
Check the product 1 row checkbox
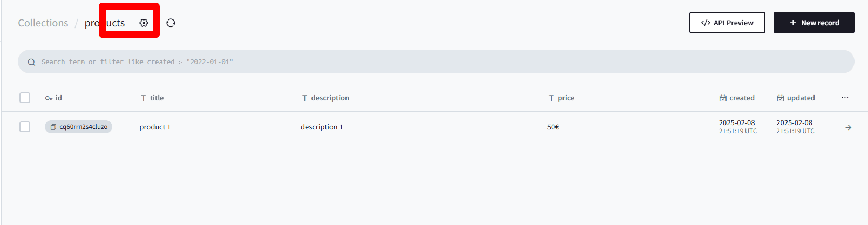(25, 127)
